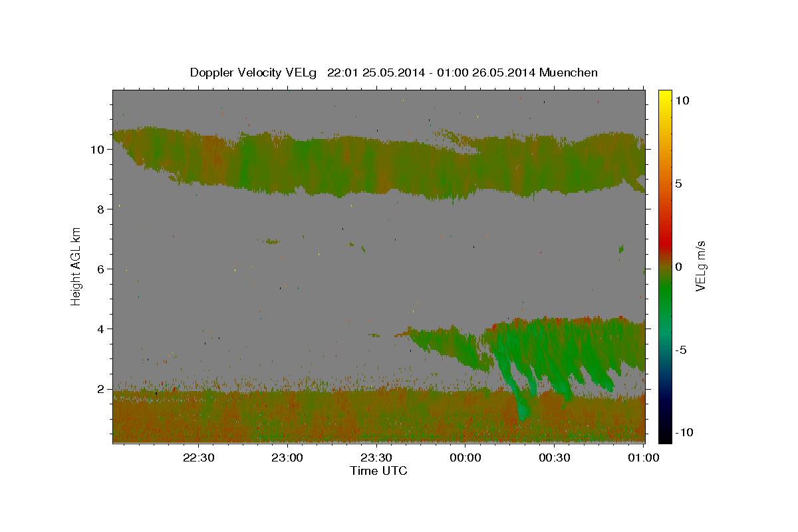The height and width of the screenshot is (532, 798).
Task: Click the 'VELg m/s' colorbar title
Action: point(700,266)
